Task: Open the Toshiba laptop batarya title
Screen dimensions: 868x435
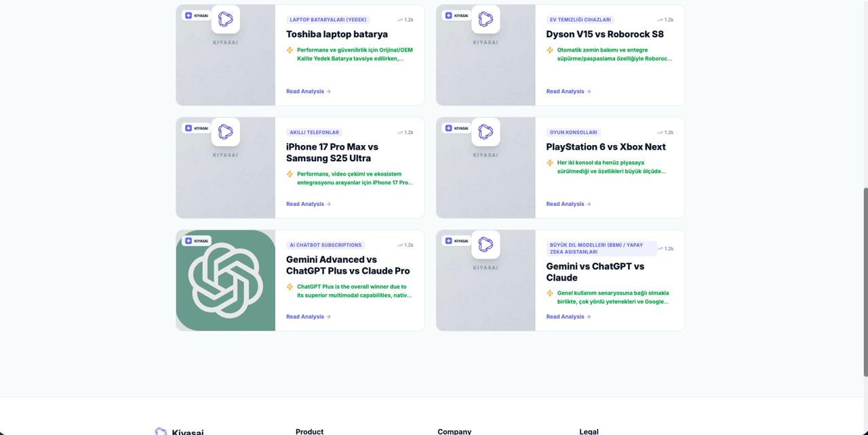Action: (x=337, y=34)
